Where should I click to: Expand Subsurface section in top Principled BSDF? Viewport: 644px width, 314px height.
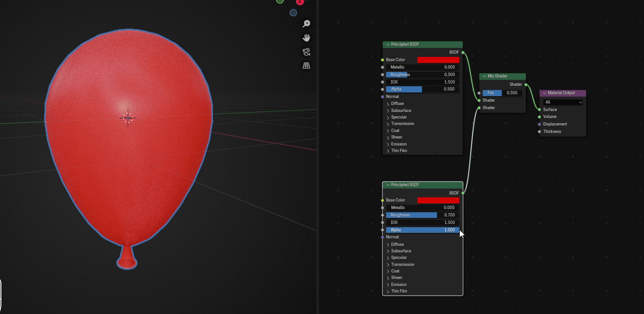tap(388, 111)
